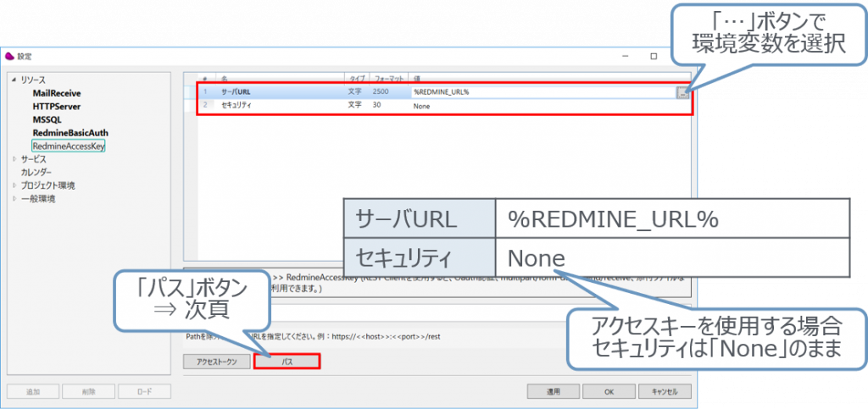The image size is (868, 409).
Task: Open the カレンダー entry in the tree
Action: [36, 172]
